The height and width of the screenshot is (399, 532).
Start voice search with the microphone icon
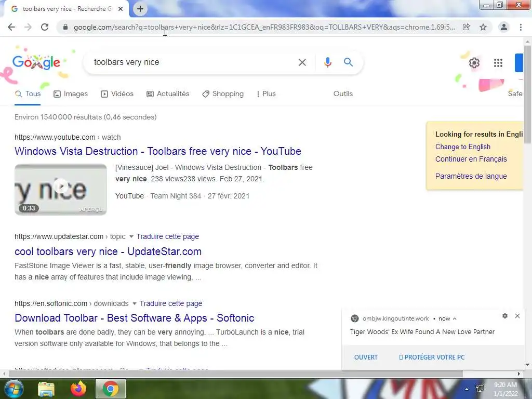(328, 62)
